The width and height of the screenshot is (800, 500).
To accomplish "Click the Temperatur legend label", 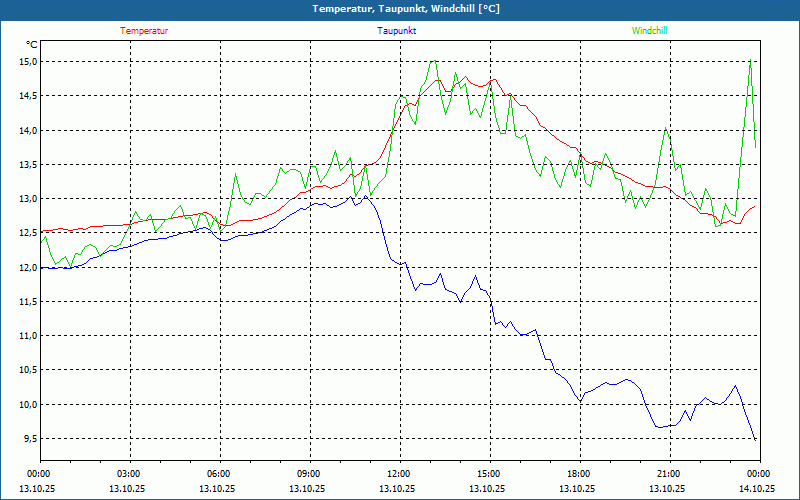I will pyautogui.click(x=144, y=31).
